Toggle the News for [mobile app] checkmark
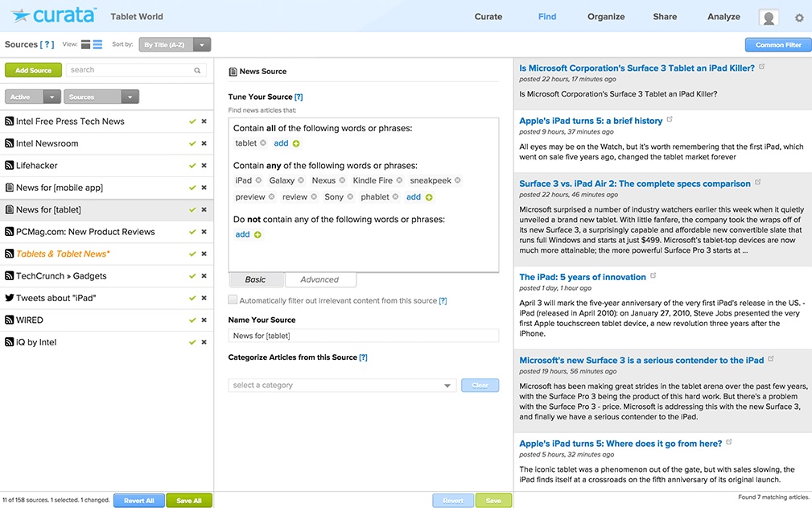 coord(192,188)
